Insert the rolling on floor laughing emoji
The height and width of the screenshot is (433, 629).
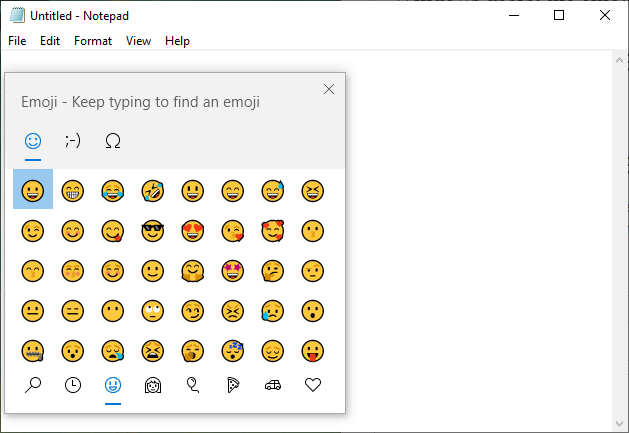(x=153, y=191)
